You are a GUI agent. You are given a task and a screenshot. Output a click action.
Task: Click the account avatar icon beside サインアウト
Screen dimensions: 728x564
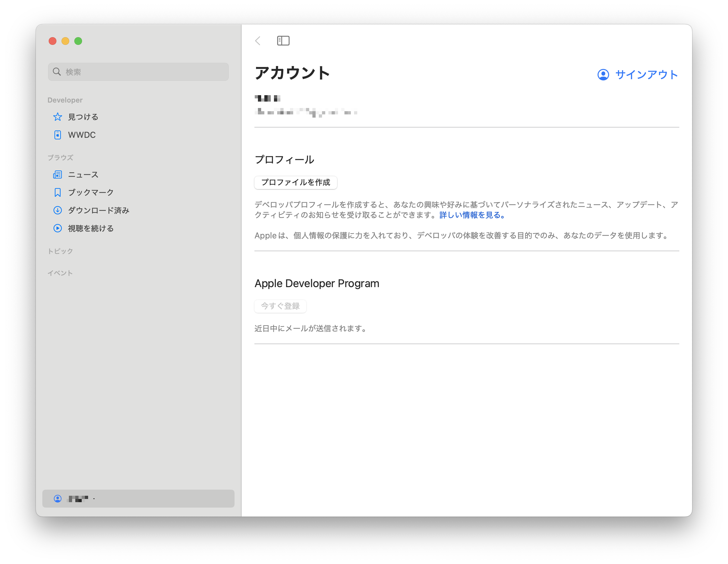click(x=603, y=75)
